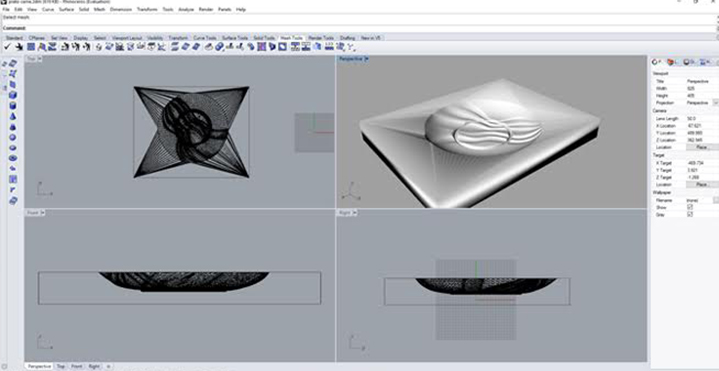Image resolution: width=719 pixels, height=371 pixels.
Task: Switch to the Render Tools toolbar tab
Action: click(321, 38)
